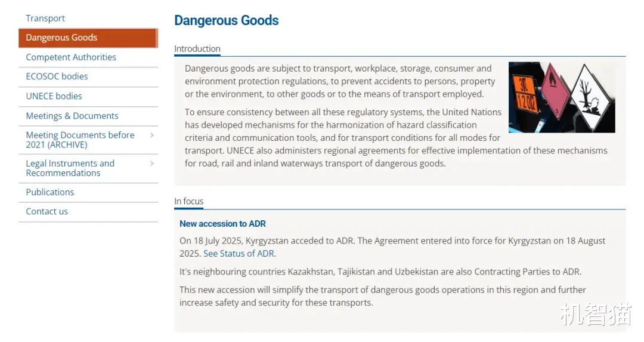Open the Transport menu item
Viewport: 644px width, 342px height.
[x=45, y=19]
